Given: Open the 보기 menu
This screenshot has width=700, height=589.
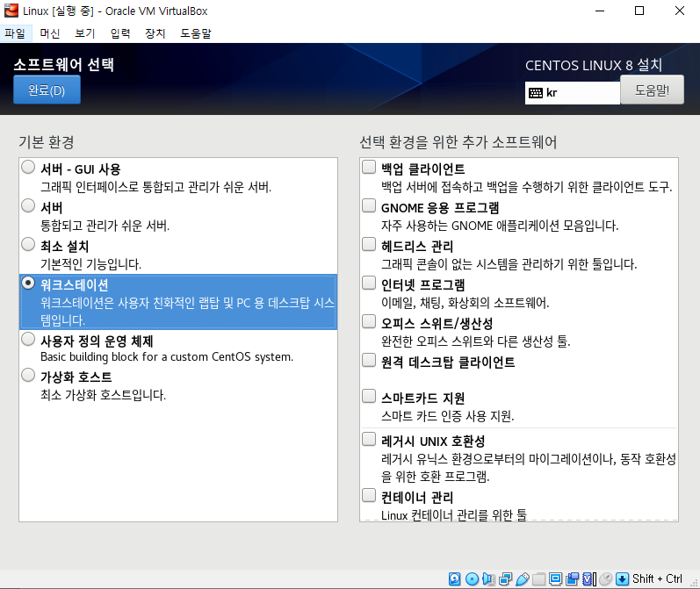Looking at the screenshot, I should point(85,33).
